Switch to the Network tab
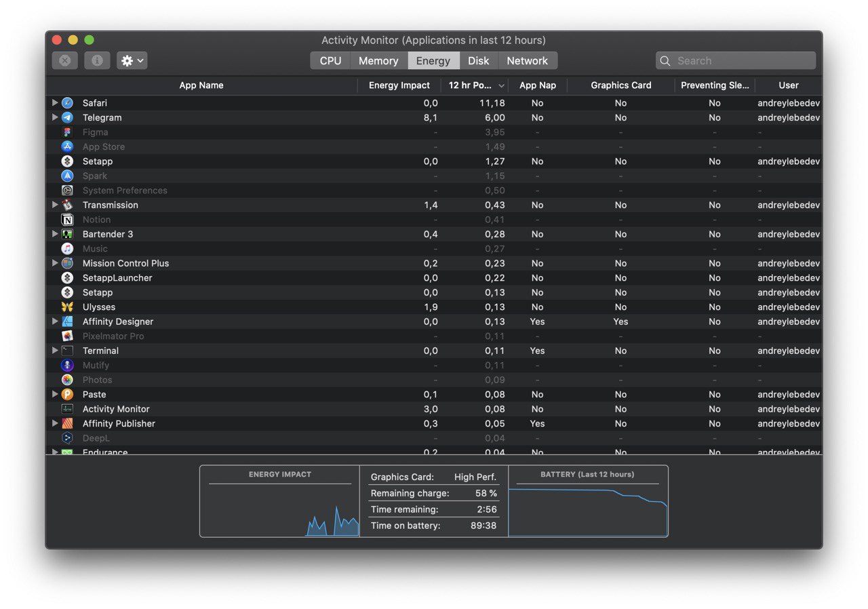Viewport: 868px width, 609px height. [x=528, y=60]
